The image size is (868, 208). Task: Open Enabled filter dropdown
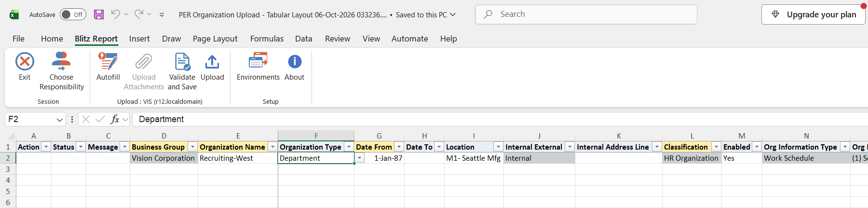coord(757,147)
